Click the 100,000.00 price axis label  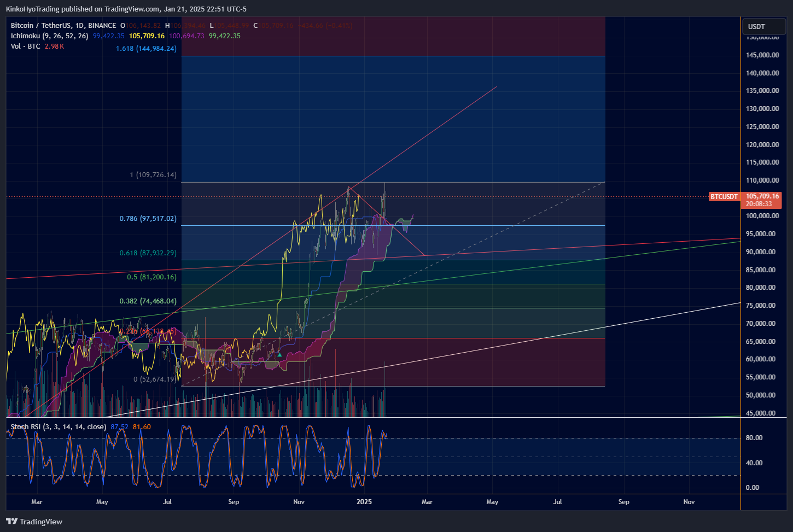pos(762,215)
